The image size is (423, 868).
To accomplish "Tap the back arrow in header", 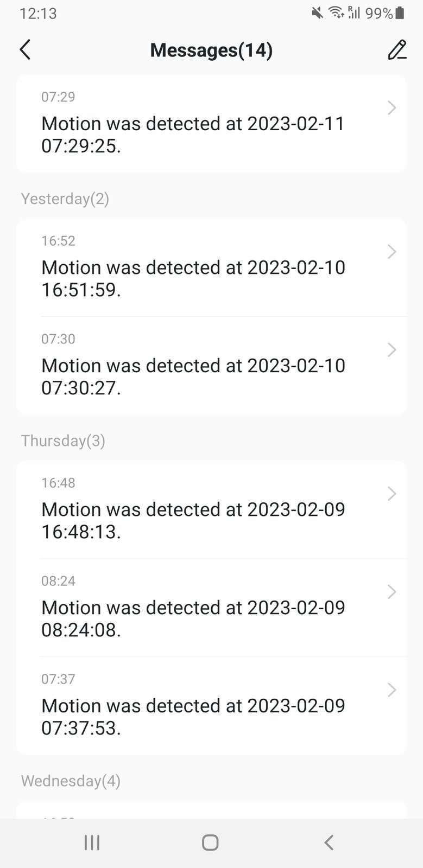I will point(25,49).
